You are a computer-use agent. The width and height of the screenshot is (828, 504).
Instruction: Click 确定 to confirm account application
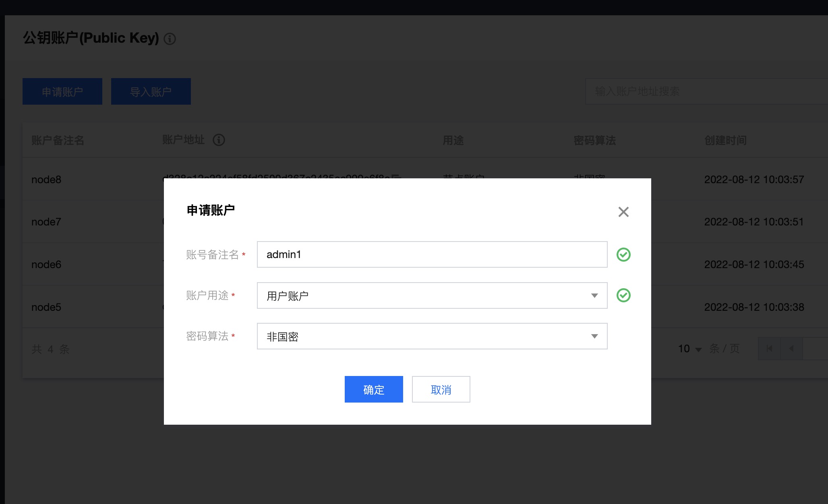(373, 389)
